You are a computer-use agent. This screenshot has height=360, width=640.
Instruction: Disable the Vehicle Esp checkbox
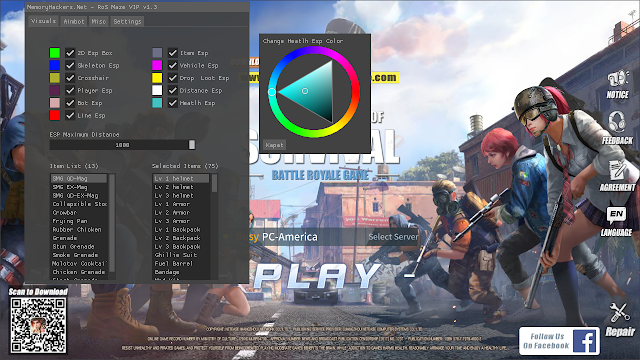pyautogui.click(x=173, y=65)
